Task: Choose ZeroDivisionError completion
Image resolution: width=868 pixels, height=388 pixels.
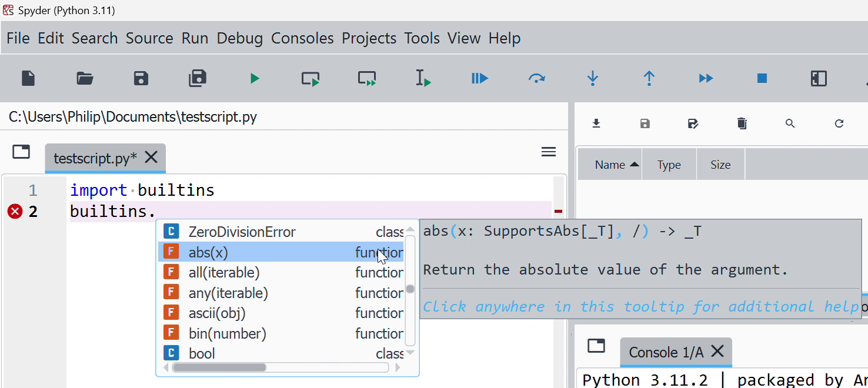Action: [x=281, y=232]
